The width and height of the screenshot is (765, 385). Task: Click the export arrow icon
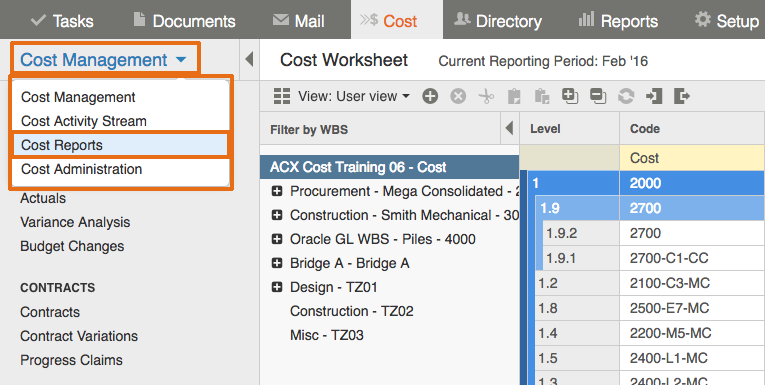pos(682,96)
